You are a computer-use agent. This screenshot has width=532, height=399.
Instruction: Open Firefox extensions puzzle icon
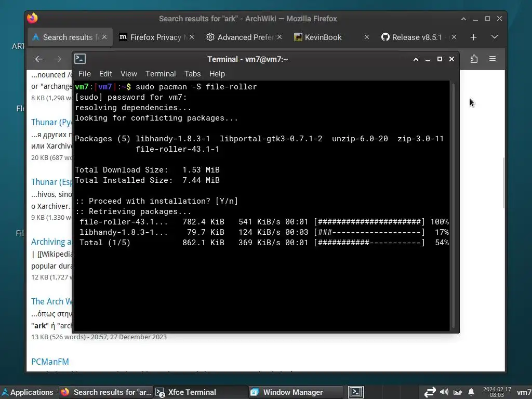tap(474, 59)
